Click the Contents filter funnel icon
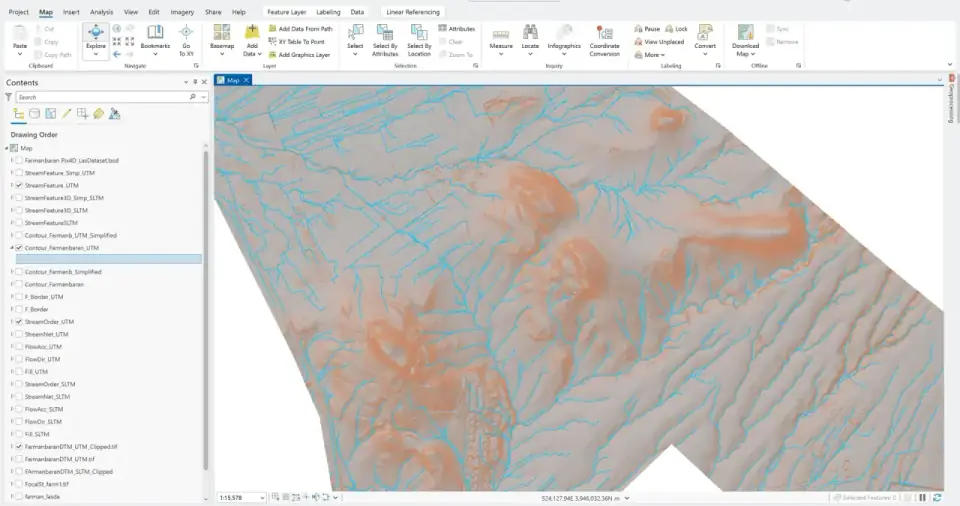 9,97
